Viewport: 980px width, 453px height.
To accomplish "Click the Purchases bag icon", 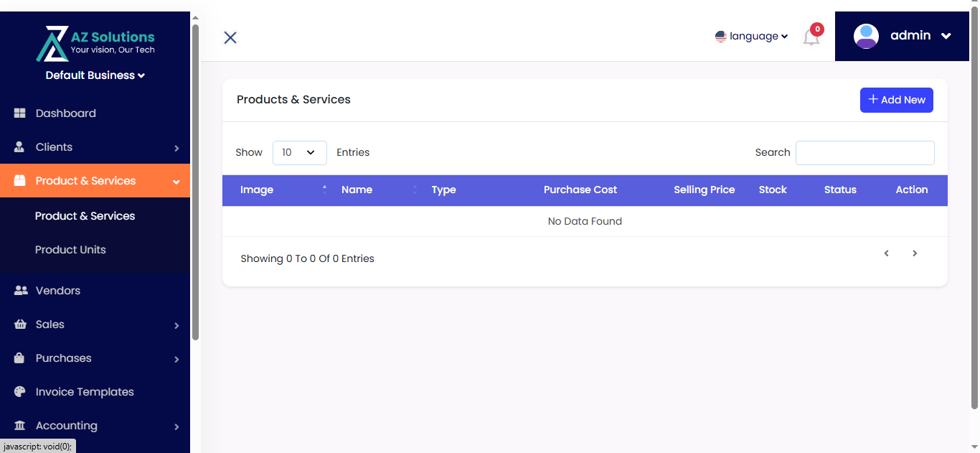I will (20, 358).
